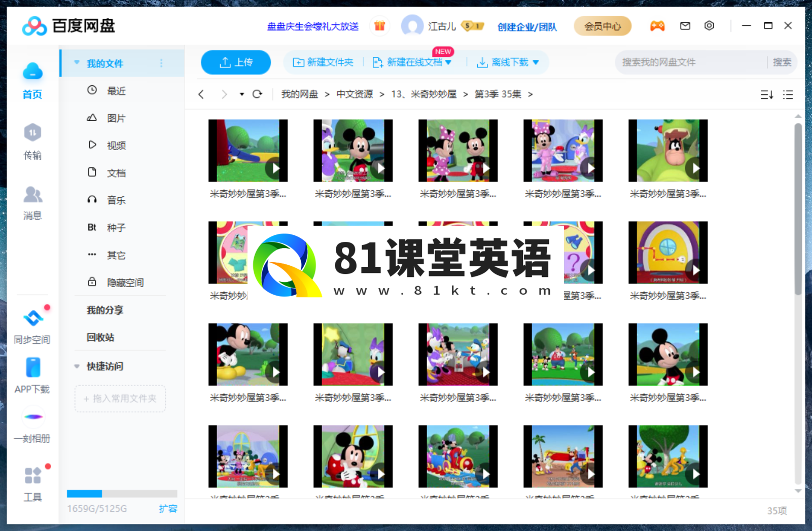Click the blue 上传 upload button
The image size is (812, 531).
(236, 62)
